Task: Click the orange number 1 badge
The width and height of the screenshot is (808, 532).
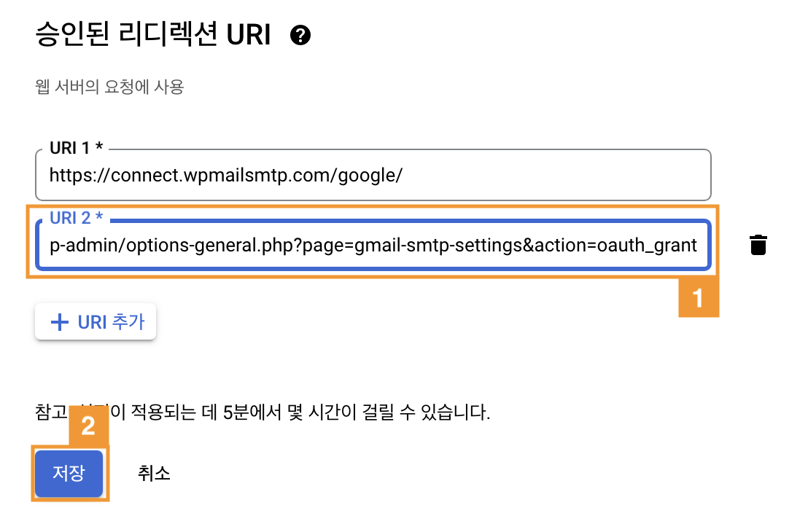Action: 699,298
